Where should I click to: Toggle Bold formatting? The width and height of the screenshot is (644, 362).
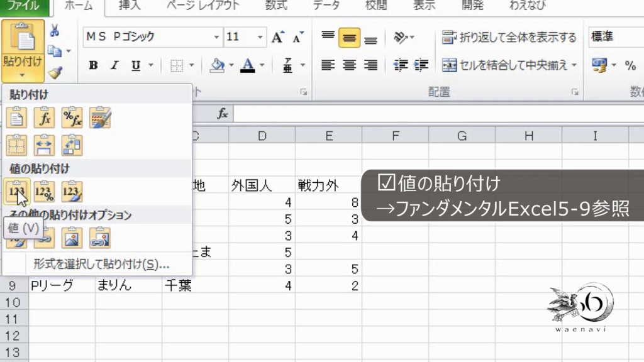point(93,65)
